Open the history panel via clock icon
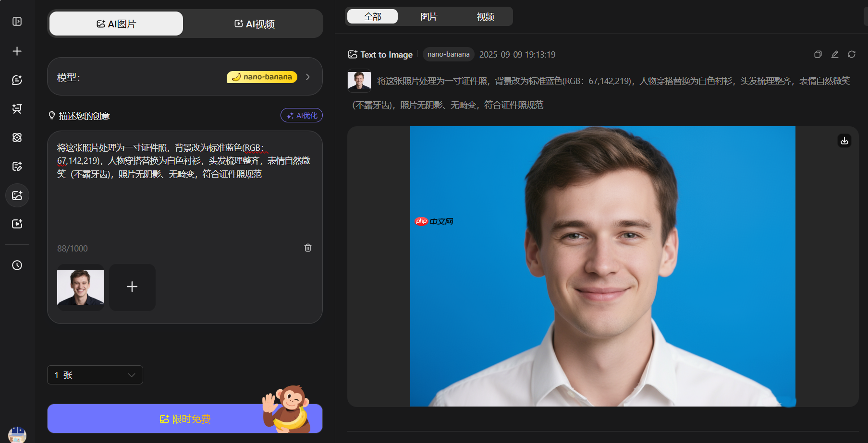 tap(17, 265)
